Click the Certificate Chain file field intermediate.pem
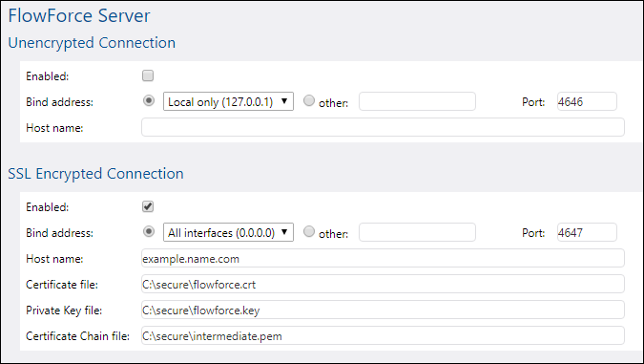The height and width of the screenshot is (364, 644). [x=383, y=336]
